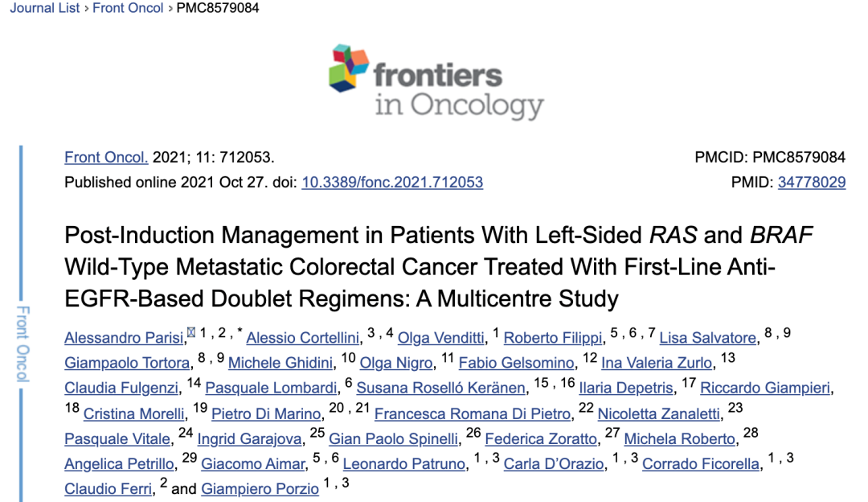Select author Francesca Romana Di Pietro
Viewport: 868px width, 502px height.
pyautogui.click(x=473, y=414)
